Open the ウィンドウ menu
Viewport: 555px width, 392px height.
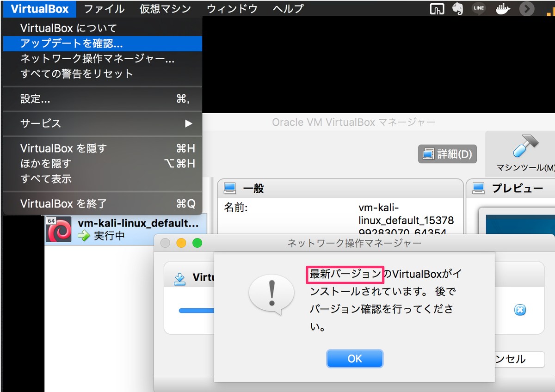[x=232, y=8]
